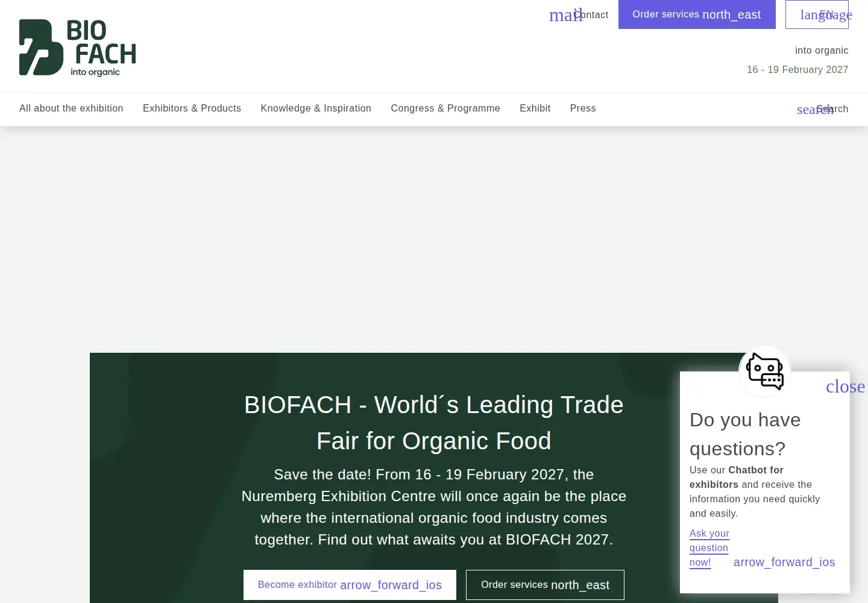Click the Save the date paragraph in banner
Screen dimensions: 868x603
(x=434, y=507)
